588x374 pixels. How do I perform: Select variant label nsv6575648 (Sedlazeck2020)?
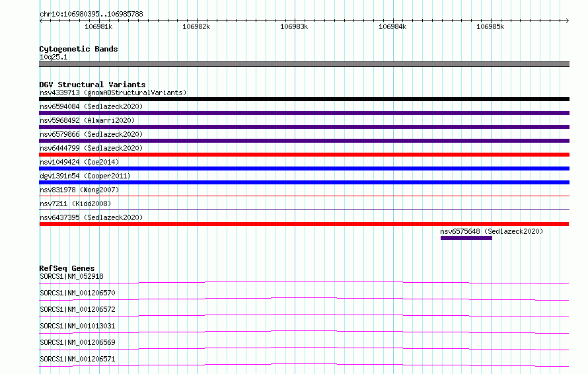(x=492, y=231)
